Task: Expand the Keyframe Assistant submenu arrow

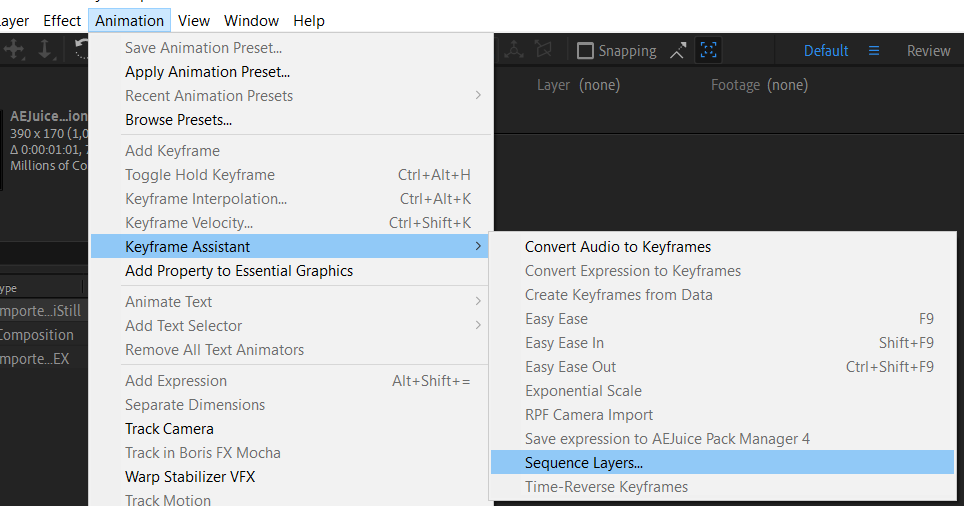Action: click(478, 246)
